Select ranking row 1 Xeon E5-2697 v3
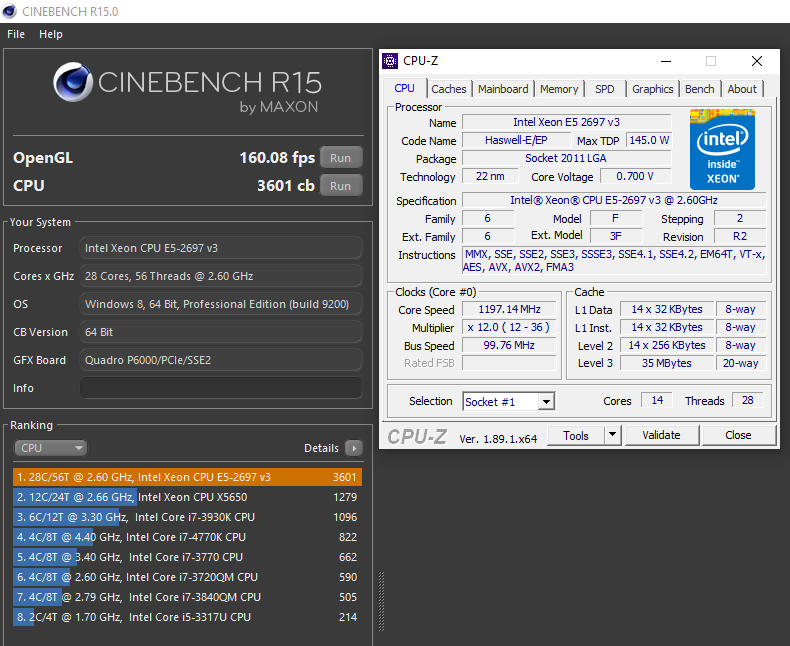Screen dimensions: 790x646 [x=187, y=477]
